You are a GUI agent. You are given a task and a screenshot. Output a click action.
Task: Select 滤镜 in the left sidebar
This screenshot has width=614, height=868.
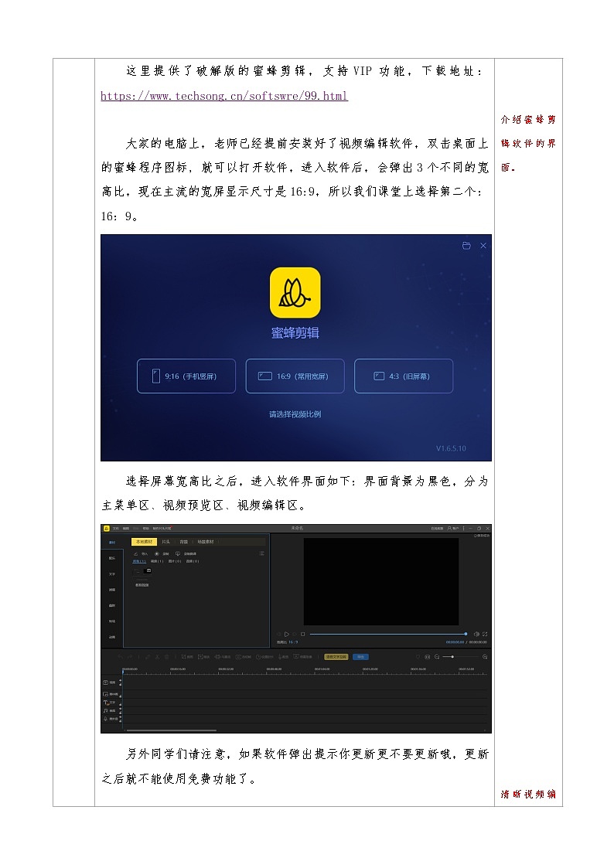[x=112, y=590]
